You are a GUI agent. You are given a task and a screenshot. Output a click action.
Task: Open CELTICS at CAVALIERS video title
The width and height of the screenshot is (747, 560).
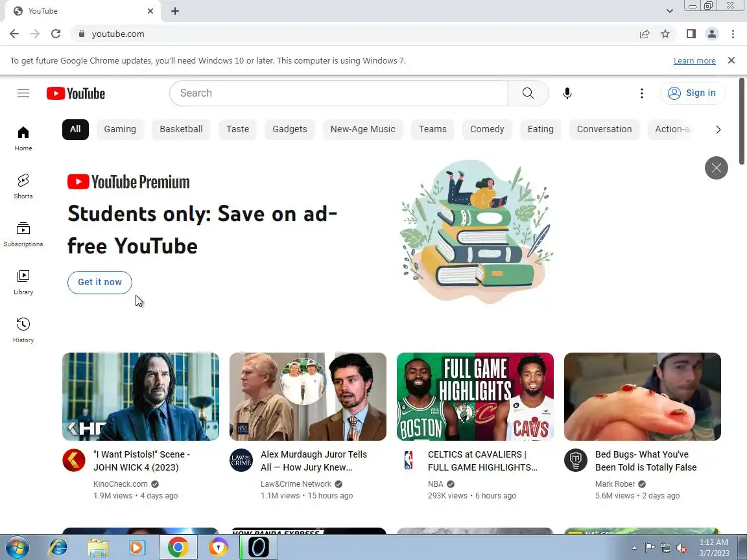coord(482,461)
